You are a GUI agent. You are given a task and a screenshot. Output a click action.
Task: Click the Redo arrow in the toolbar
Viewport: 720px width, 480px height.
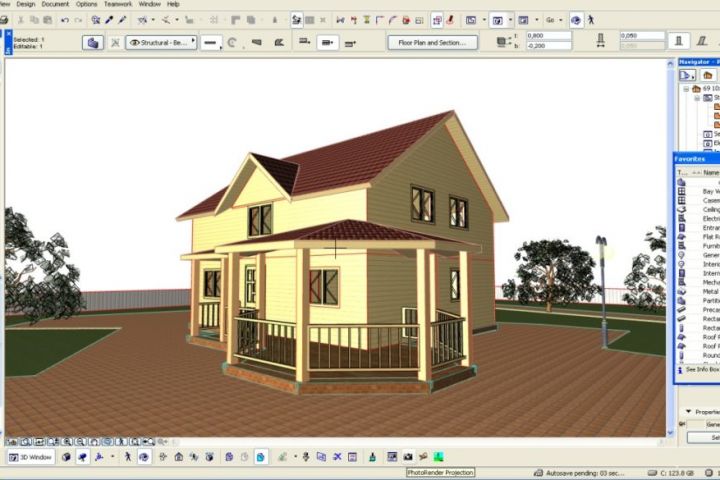pos(79,20)
